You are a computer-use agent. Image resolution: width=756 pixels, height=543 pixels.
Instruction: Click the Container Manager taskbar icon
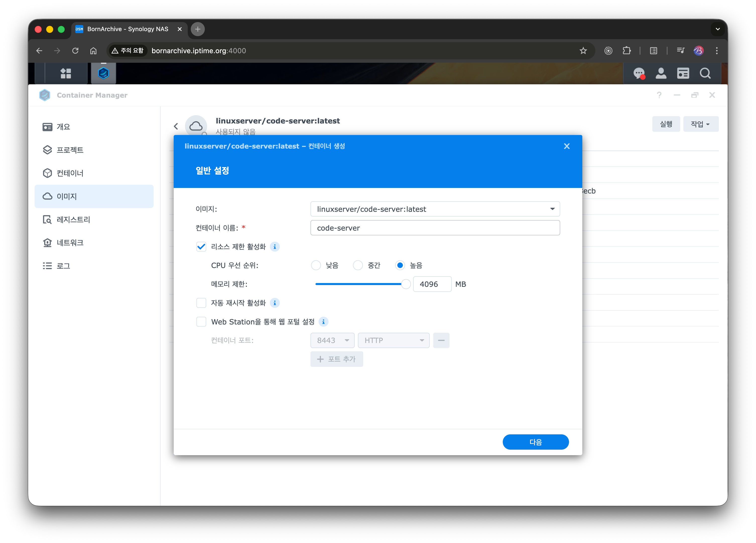(x=103, y=73)
